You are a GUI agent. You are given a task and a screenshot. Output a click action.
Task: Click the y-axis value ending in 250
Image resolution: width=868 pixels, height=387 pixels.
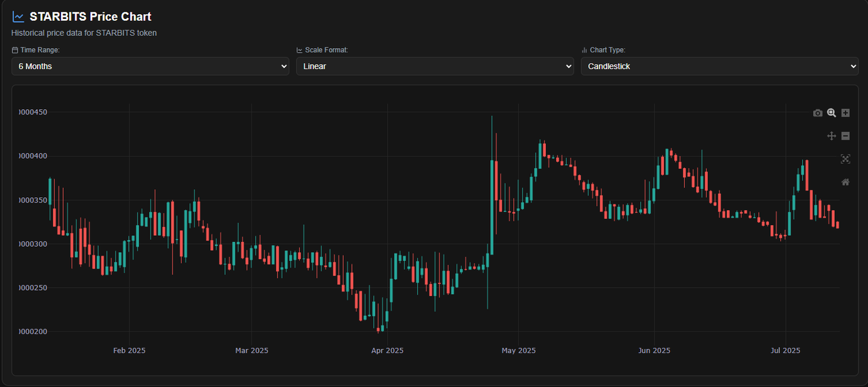pos(33,288)
